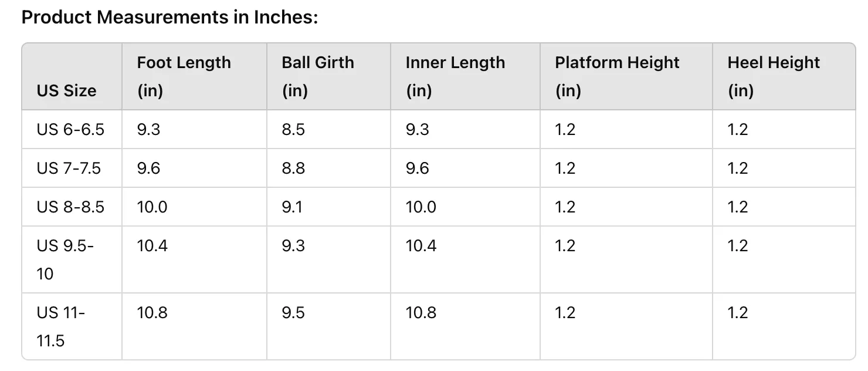Select the Heel Height (in) header
Screen dimensions: 868x371
pos(774,76)
